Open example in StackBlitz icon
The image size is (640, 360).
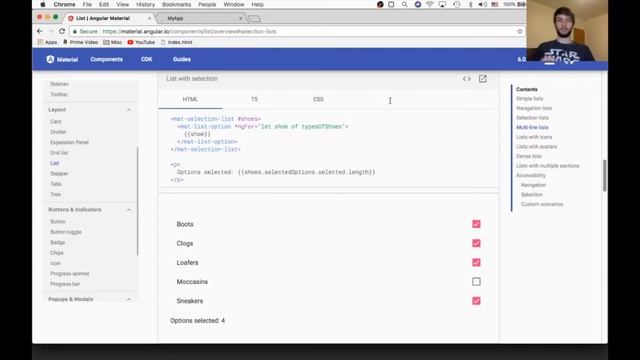pyautogui.click(x=482, y=79)
